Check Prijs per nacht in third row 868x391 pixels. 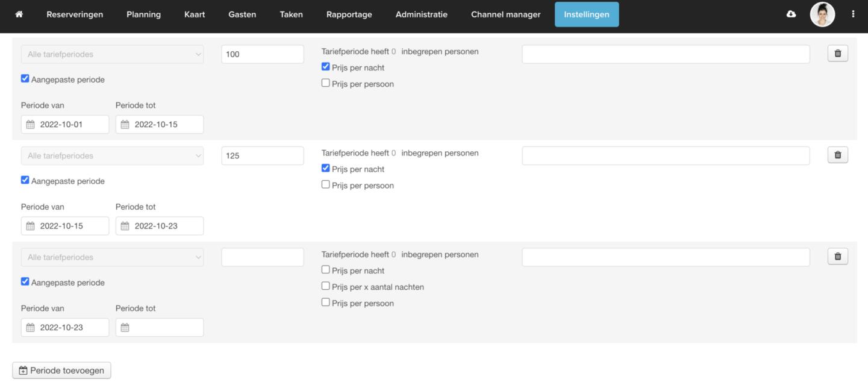pyautogui.click(x=326, y=270)
